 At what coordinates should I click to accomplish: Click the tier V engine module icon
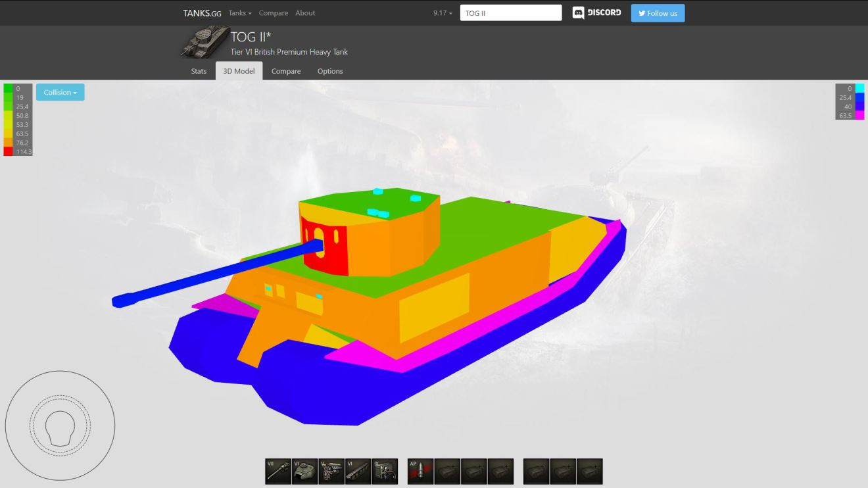331,472
